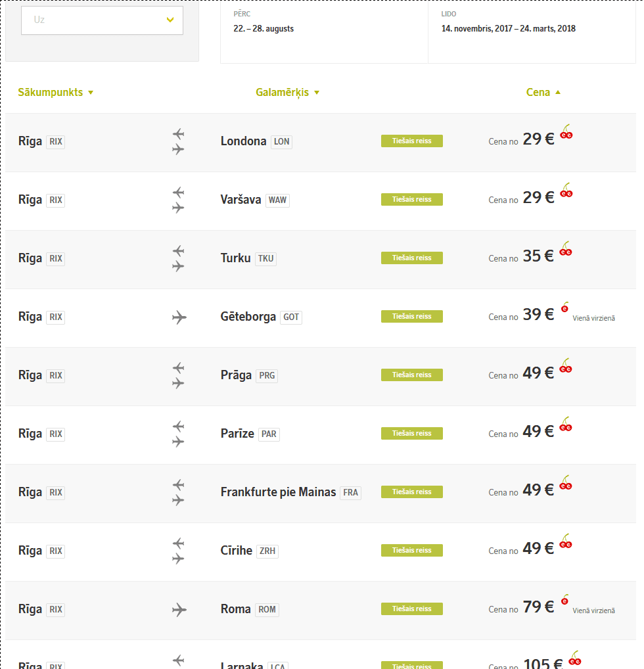The width and height of the screenshot is (644, 669).
Task: Click the 49 € price for Parīze
Action: [x=538, y=431]
